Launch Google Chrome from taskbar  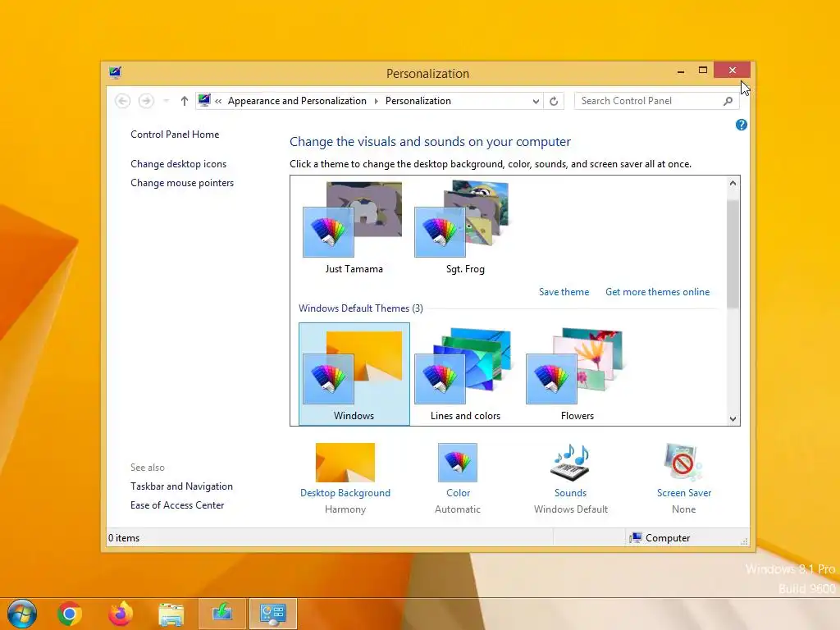[70, 614]
